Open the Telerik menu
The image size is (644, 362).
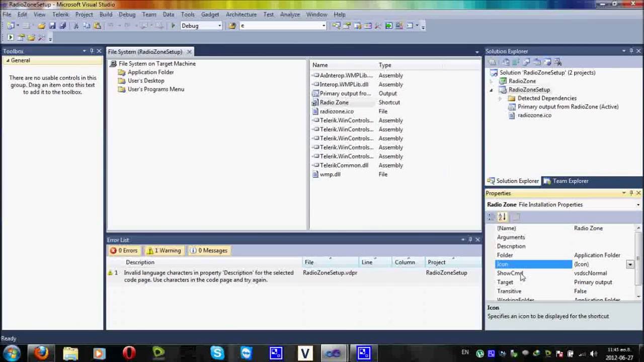tap(60, 15)
